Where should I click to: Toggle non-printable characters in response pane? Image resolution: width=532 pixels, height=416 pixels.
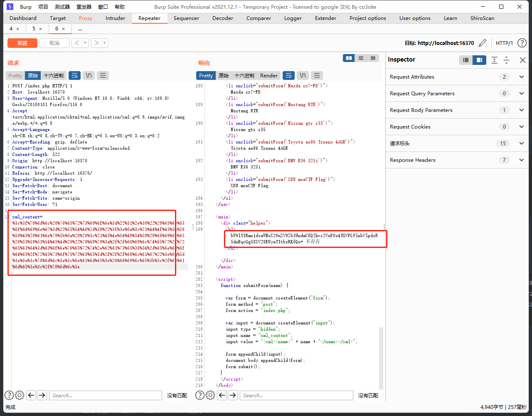pos(303,75)
